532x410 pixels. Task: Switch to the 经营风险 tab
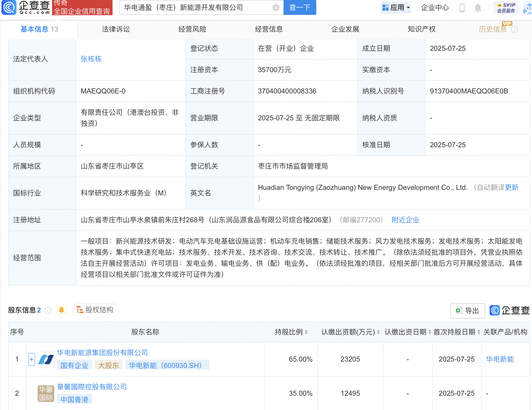[x=192, y=29]
